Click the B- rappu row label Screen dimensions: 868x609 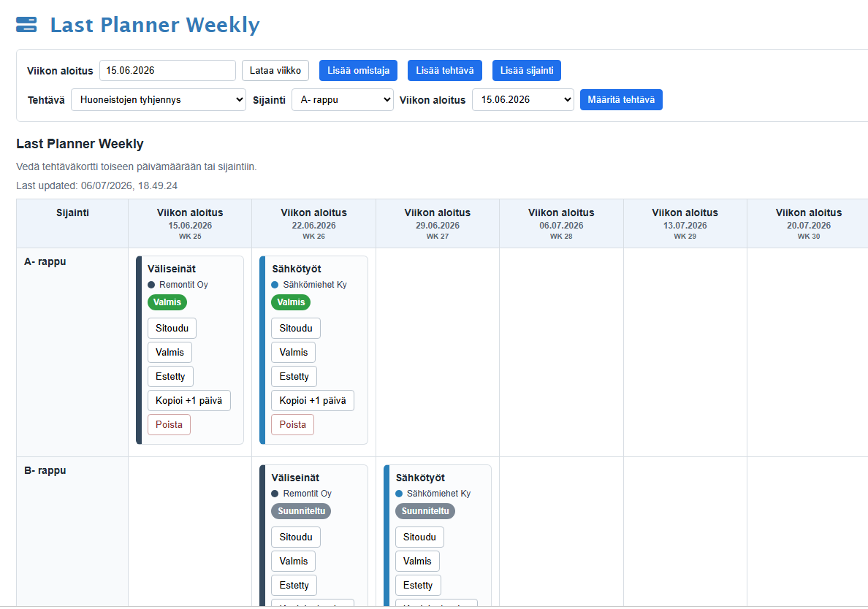45,470
